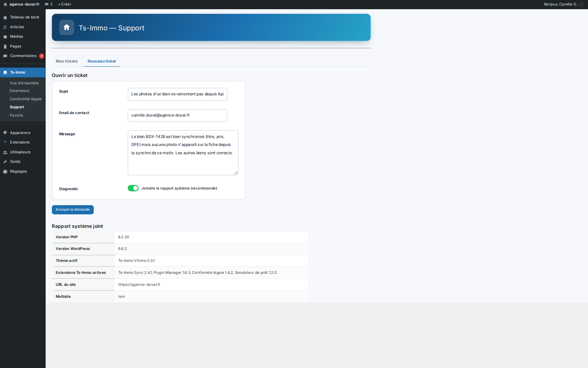Open the Support submenu item
Screen dimensions: 588x368
17,107
